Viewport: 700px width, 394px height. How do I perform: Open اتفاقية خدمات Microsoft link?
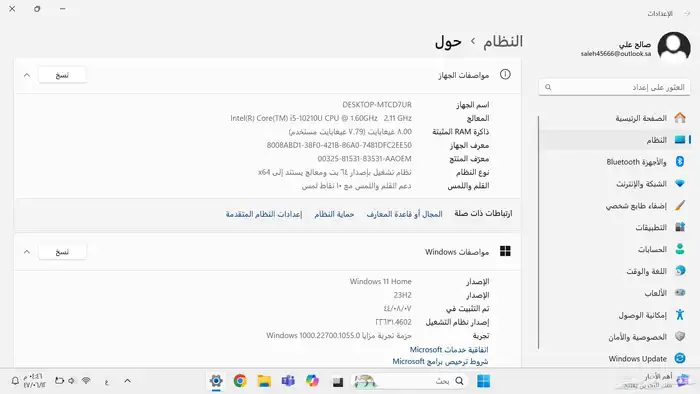(449, 349)
